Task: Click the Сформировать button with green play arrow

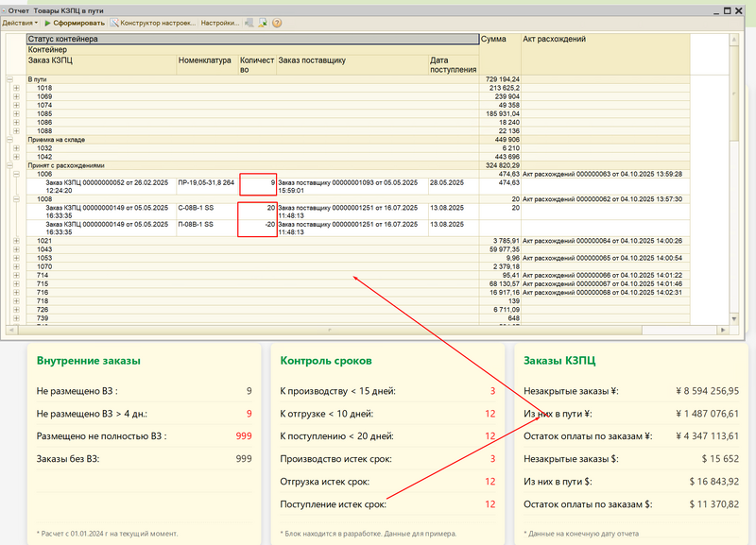Action: (x=75, y=23)
